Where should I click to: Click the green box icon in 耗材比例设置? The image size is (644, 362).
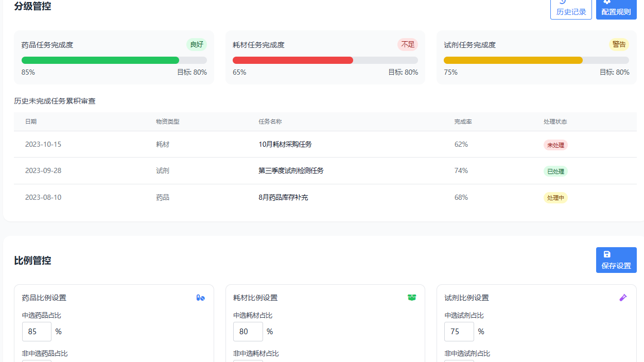click(x=412, y=298)
